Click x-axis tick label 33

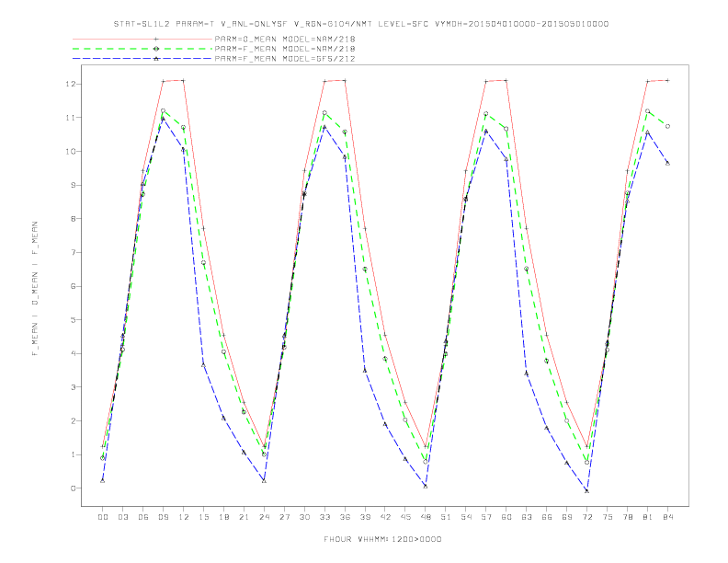[x=324, y=517]
